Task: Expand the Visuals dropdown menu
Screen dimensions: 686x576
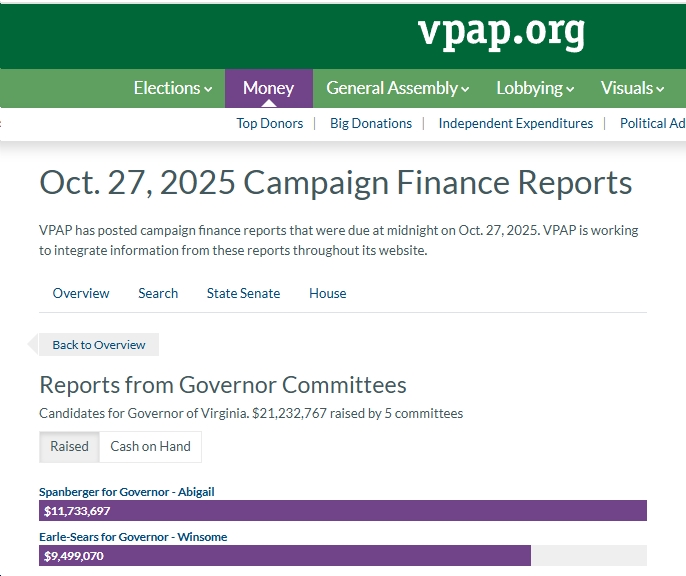Action: [x=632, y=88]
